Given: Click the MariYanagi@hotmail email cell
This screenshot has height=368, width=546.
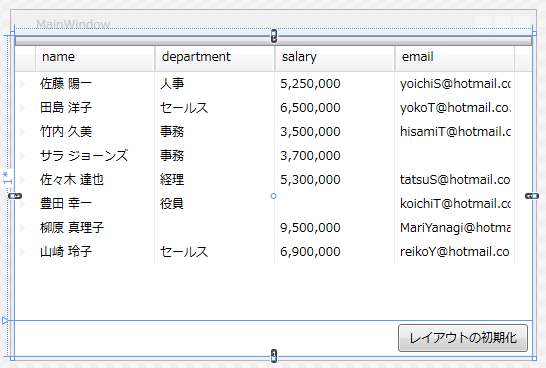Looking at the screenshot, I should tap(455, 228).
